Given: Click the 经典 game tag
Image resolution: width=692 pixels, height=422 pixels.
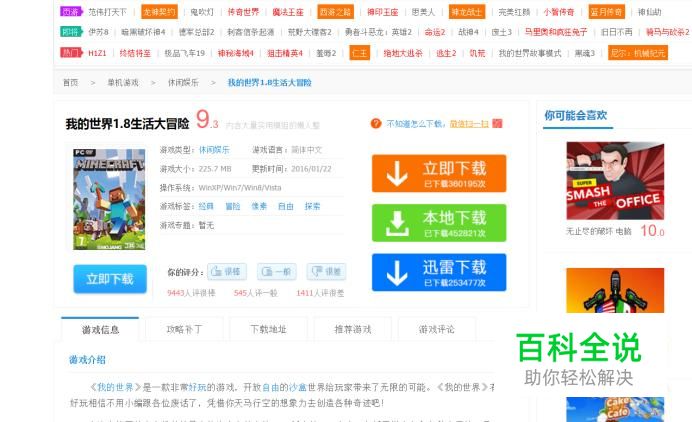Looking at the screenshot, I should 206,206.
